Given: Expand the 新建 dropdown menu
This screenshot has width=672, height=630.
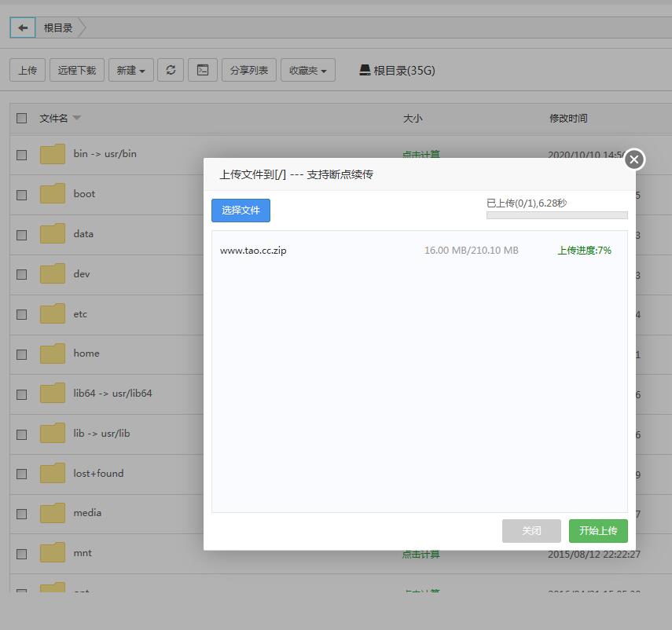Looking at the screenshot, I should (x=130, y=70).
